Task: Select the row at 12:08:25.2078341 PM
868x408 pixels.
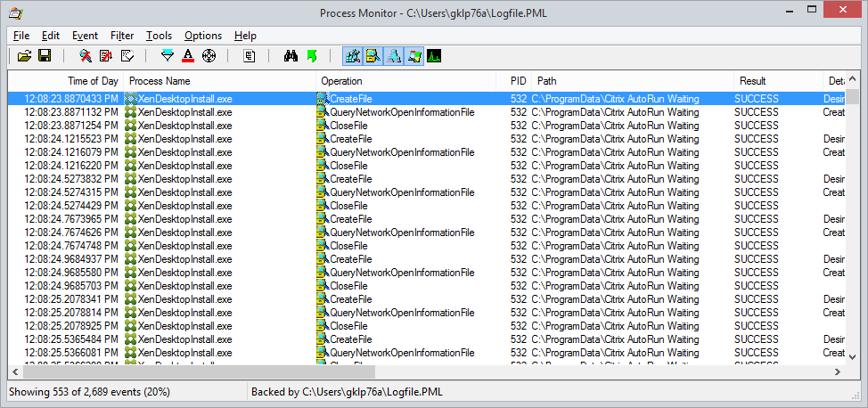Action: [427, 299]
